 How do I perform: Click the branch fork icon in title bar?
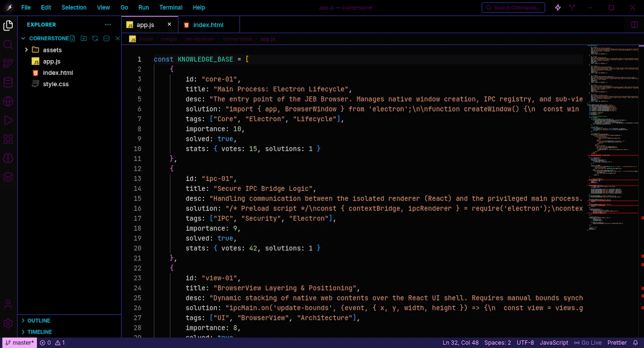572,8
